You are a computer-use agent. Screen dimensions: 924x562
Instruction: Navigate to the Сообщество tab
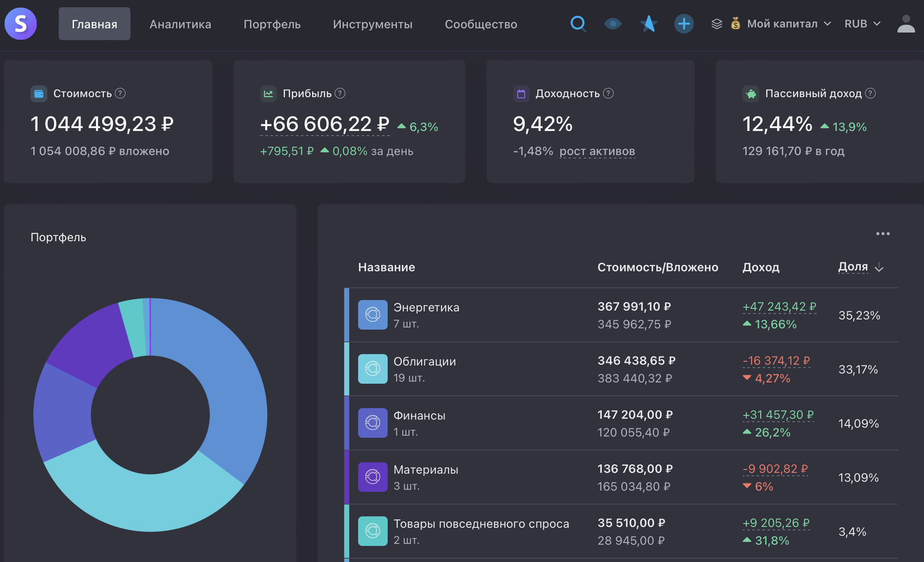[x=481, y=24]
